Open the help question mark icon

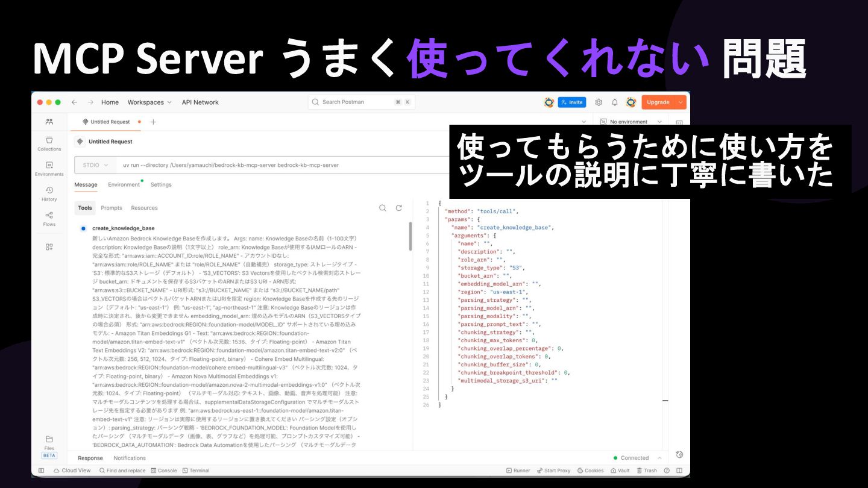(x=667, y=471)
